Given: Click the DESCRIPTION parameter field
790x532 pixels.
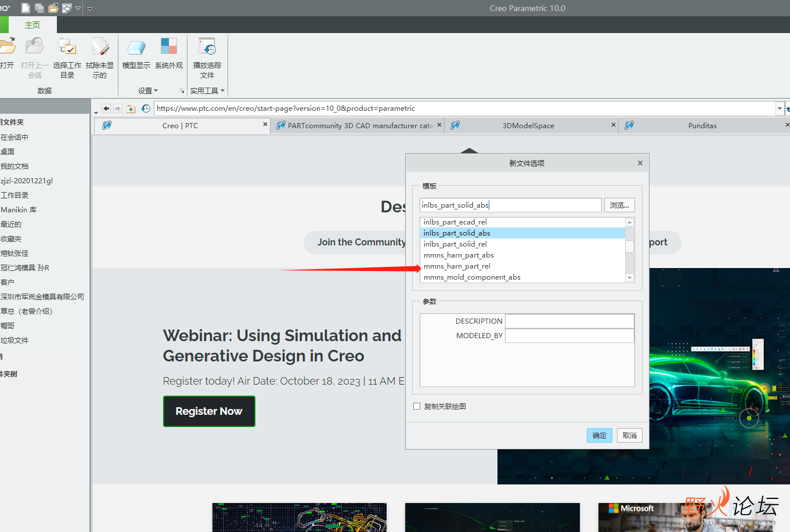Looking at the screenshot, I should [569, 321].
